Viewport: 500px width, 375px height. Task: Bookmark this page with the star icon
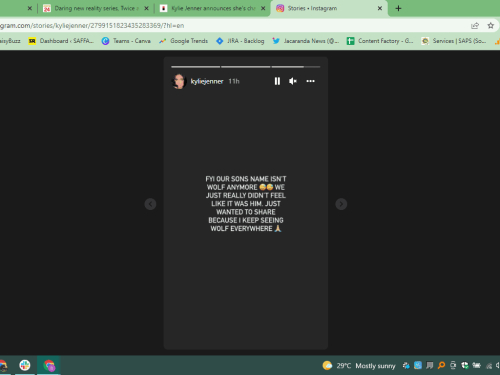click(x=491, y=26)
